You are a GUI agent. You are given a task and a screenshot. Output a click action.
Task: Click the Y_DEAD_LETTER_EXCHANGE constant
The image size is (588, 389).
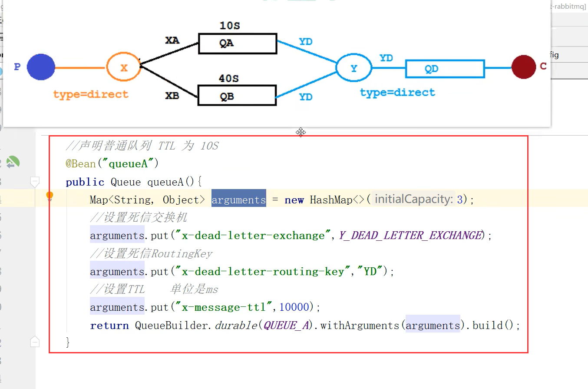tap(410, 236)
